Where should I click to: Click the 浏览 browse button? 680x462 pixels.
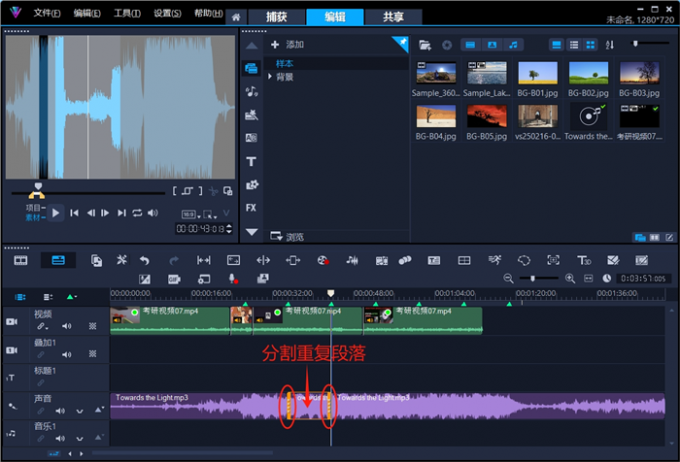pos(287,236)
